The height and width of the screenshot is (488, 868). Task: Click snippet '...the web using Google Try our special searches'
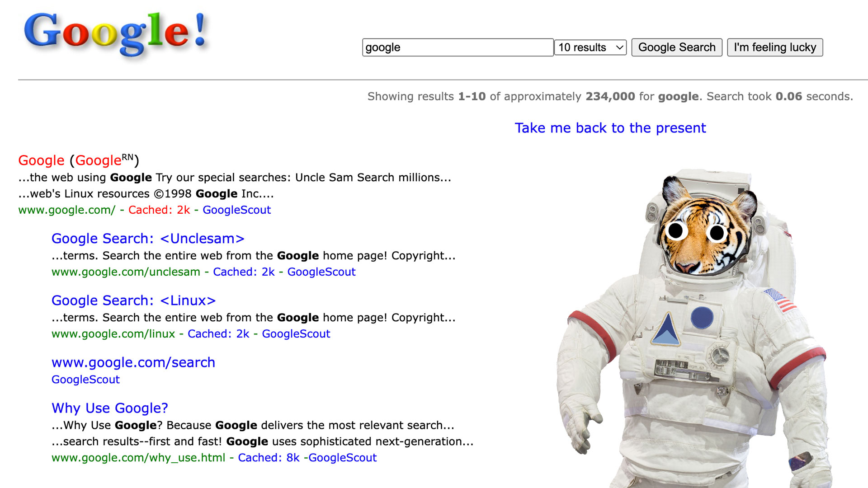[x=235, y=178]
